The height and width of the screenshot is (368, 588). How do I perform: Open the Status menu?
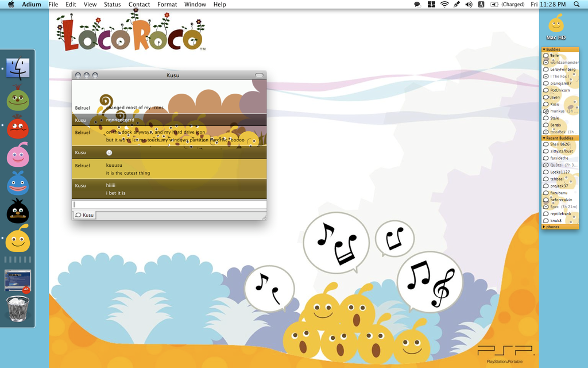[x=112, y=5]
